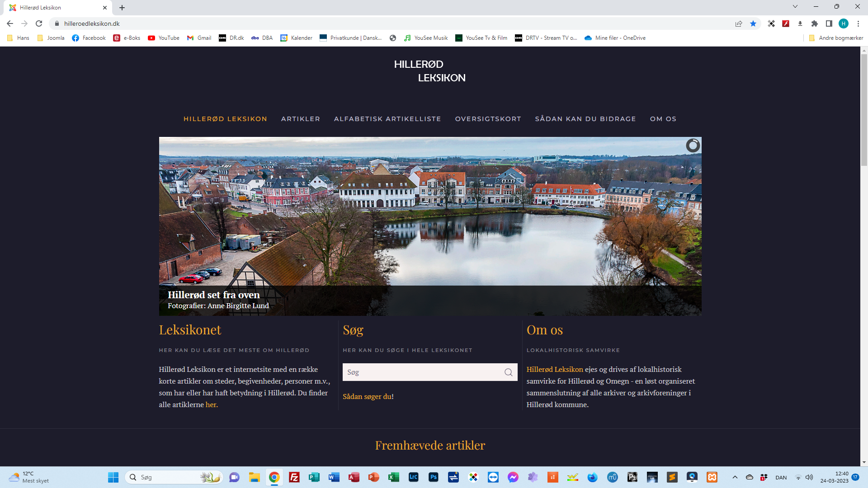Toggle the side panel icon in Chrome

click(829, 23)
